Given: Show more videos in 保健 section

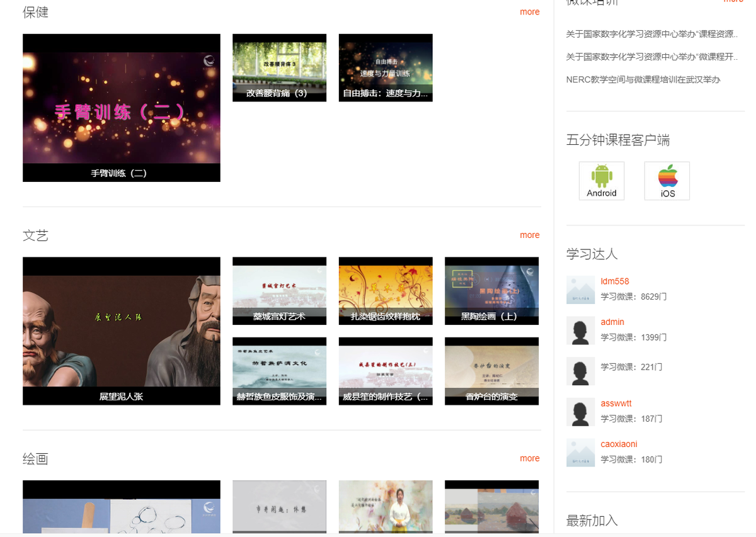Looking at the screenshot, I should click(529, 12).
